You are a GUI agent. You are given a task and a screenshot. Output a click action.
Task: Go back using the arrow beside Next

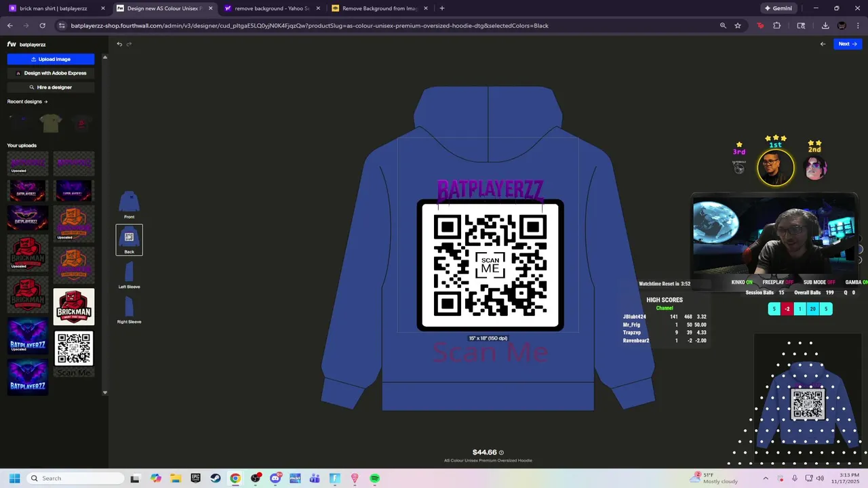point(823,44)
